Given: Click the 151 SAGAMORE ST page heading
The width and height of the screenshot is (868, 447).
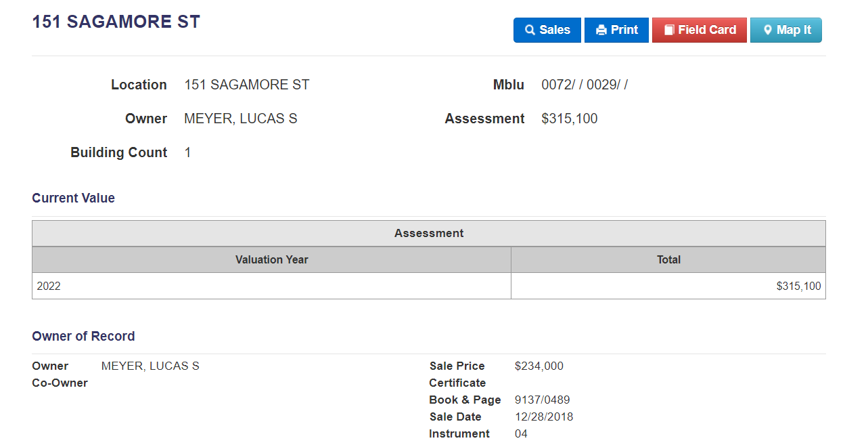Looking at the screenshot, I should tap(116, 22).
